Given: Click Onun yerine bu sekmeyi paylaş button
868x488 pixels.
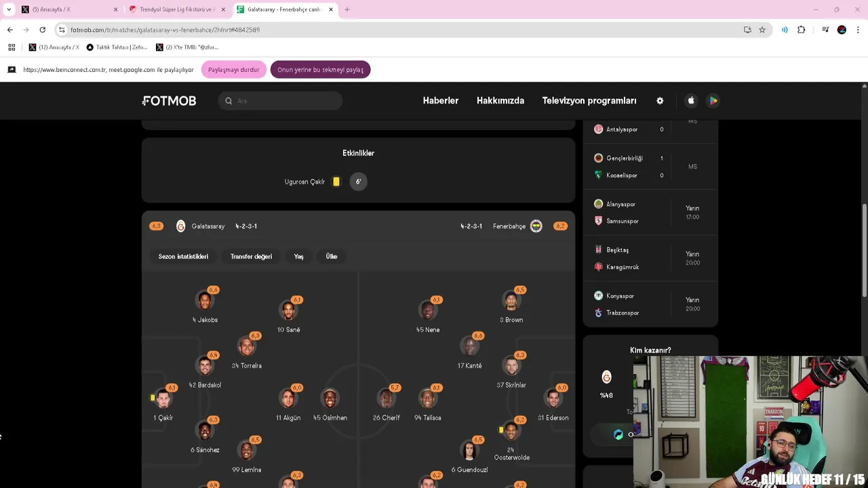Looking at the screenshot, I should click(320, 70).
